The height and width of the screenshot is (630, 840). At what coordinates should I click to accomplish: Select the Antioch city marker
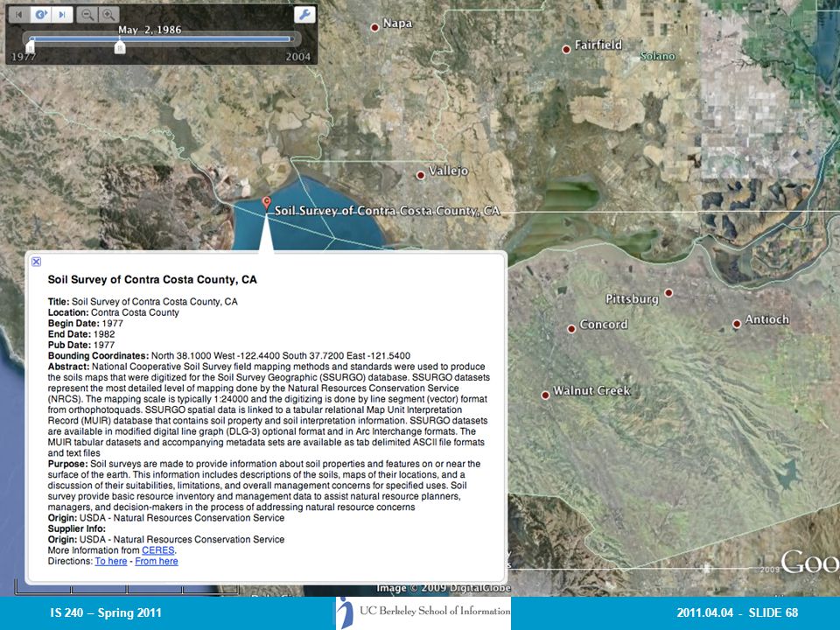[x=737, y=324]
